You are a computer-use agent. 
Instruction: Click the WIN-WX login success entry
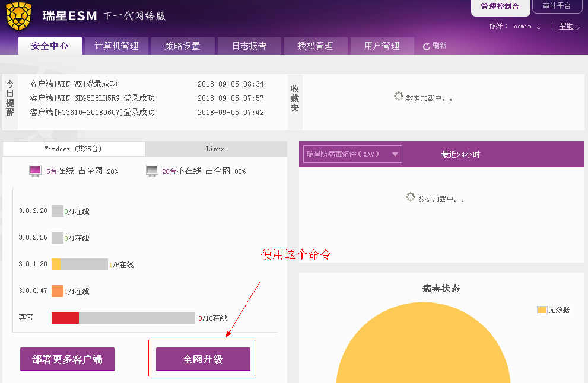[74, 84]
